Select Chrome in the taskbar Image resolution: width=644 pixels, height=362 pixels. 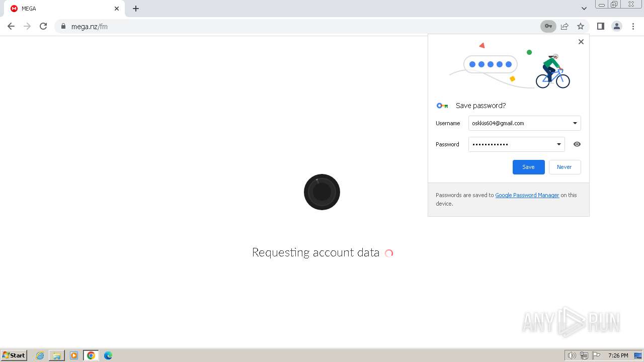click(x=91, y=355)
